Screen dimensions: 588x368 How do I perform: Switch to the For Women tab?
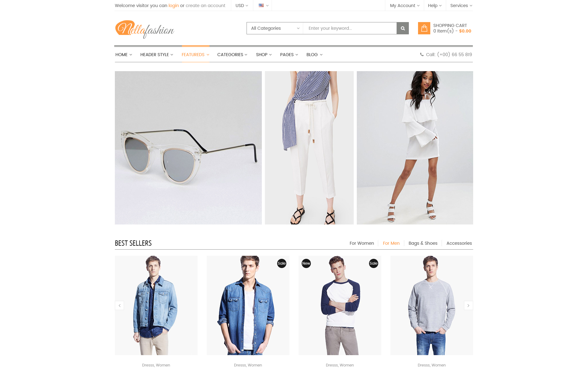pos(362,243)
